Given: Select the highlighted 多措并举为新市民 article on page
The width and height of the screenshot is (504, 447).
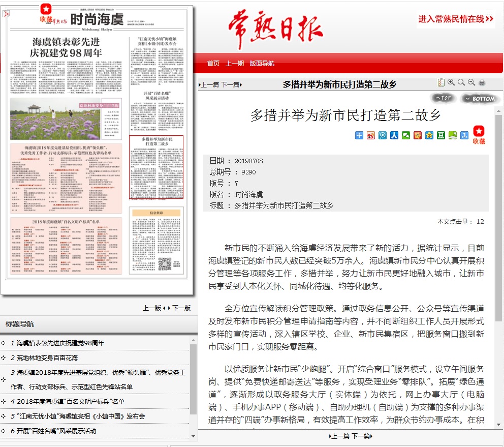Looking at the screenshot, I should 156,167.
